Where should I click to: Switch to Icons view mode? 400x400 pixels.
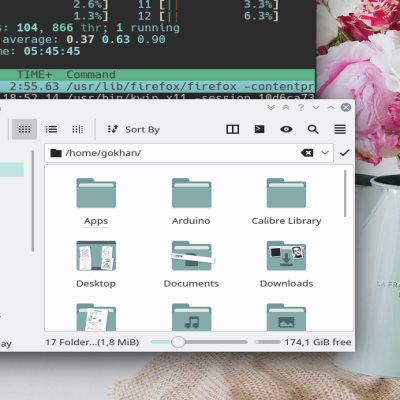(x=24, y=129)
